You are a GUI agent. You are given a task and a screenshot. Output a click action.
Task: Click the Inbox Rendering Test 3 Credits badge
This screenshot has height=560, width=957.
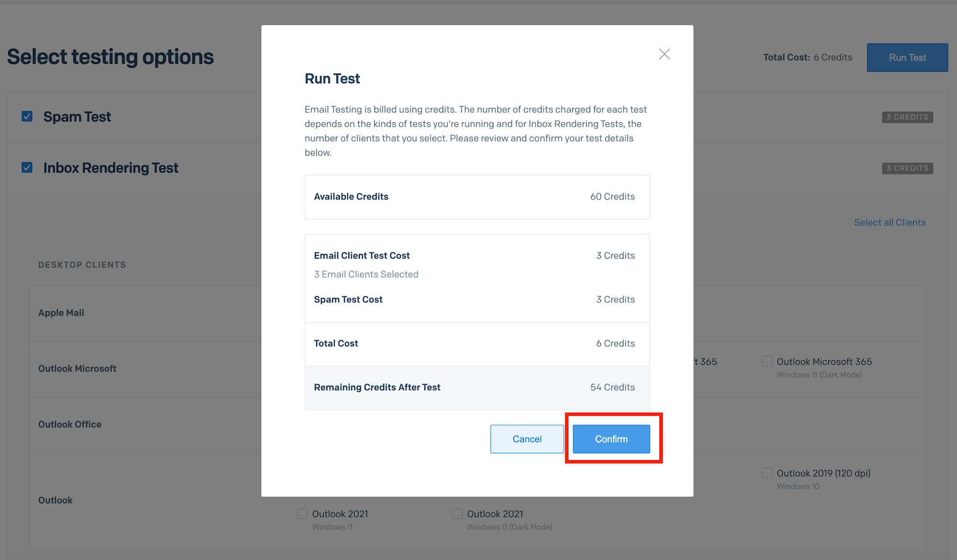tap(907, 168)
